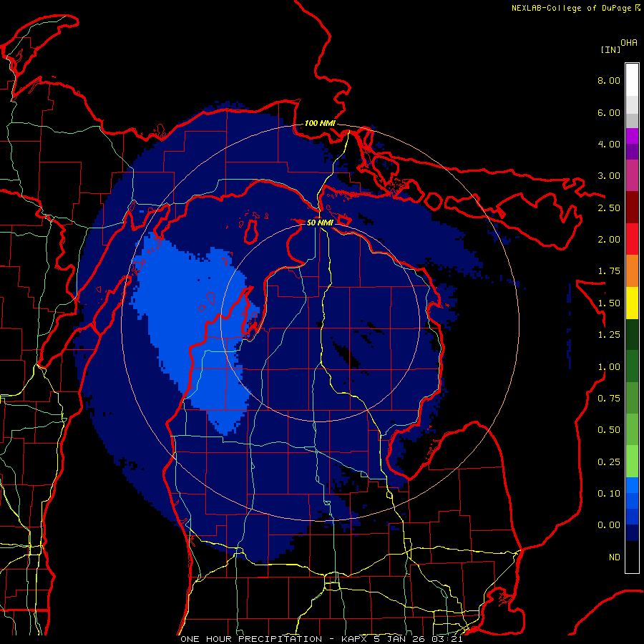The width and height of the screenshot is (644, 644).
Task: Click the 100 NMI range ring label
Action: 320,123
